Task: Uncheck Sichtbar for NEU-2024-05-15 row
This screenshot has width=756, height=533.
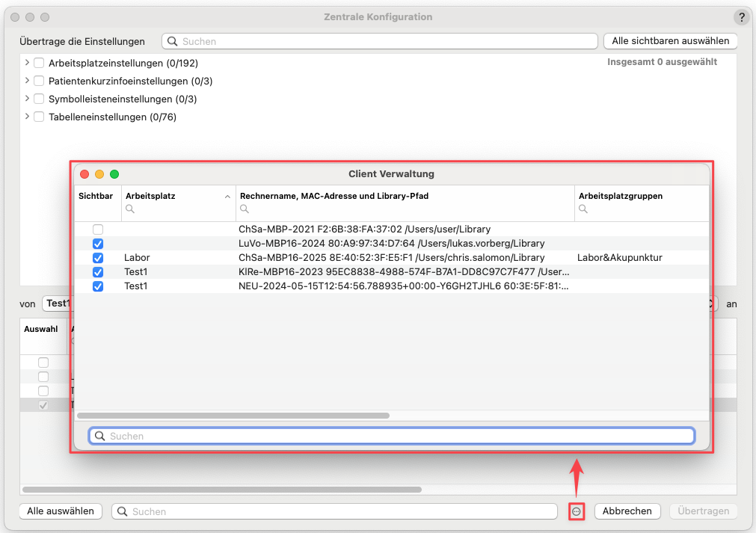Action: tap(98, 286)
